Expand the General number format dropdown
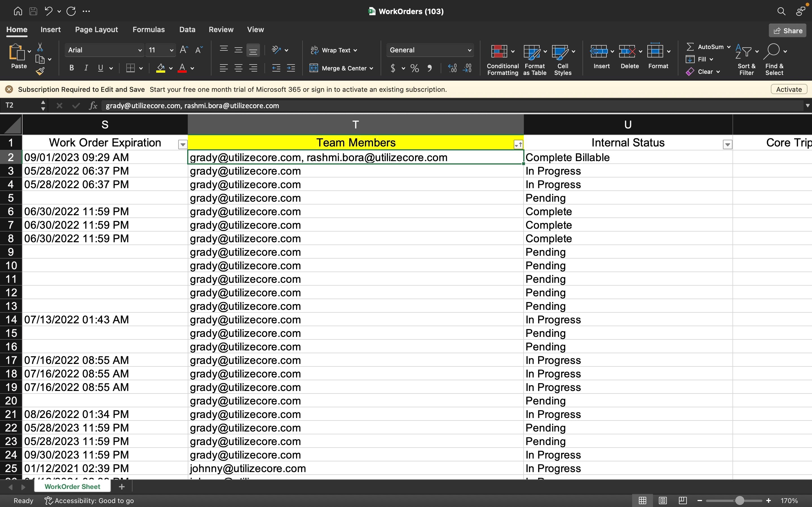Screen dimensions: 812x507 (x=469, y=50)
